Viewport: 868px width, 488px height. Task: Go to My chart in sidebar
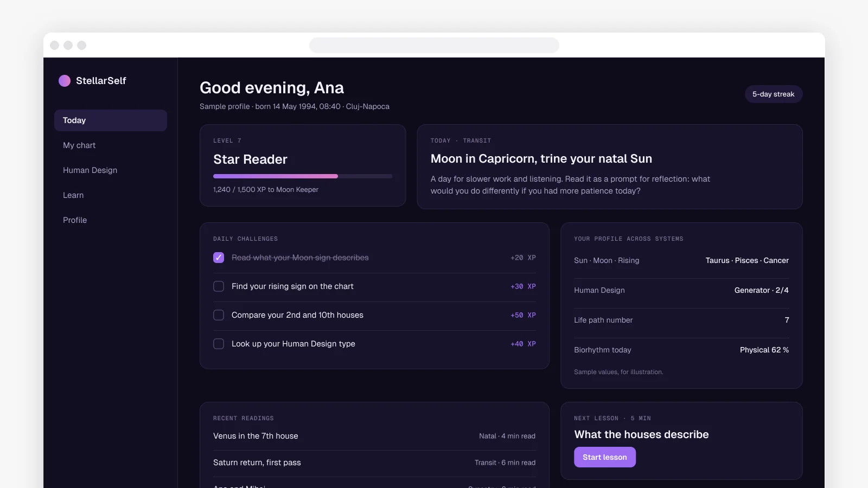111,145
